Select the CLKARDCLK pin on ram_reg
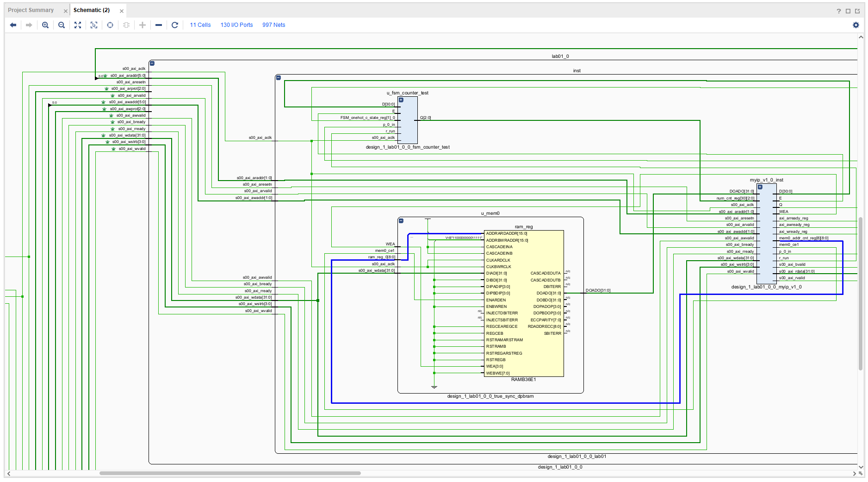Screen dimensions: 868x482 coord(498,260)
